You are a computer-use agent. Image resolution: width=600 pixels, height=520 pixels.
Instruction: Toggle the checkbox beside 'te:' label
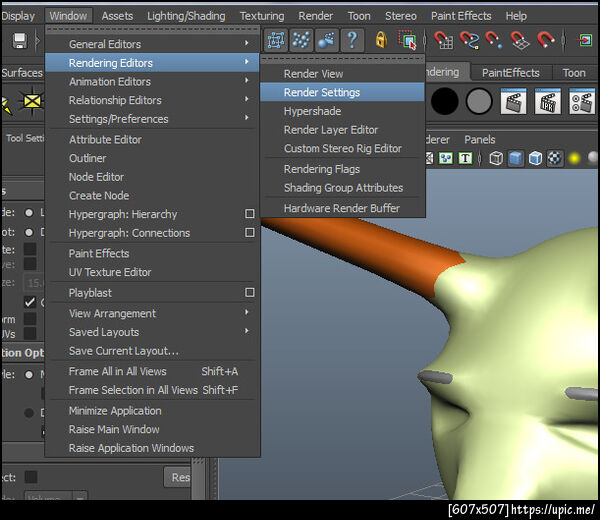point(30,249)
